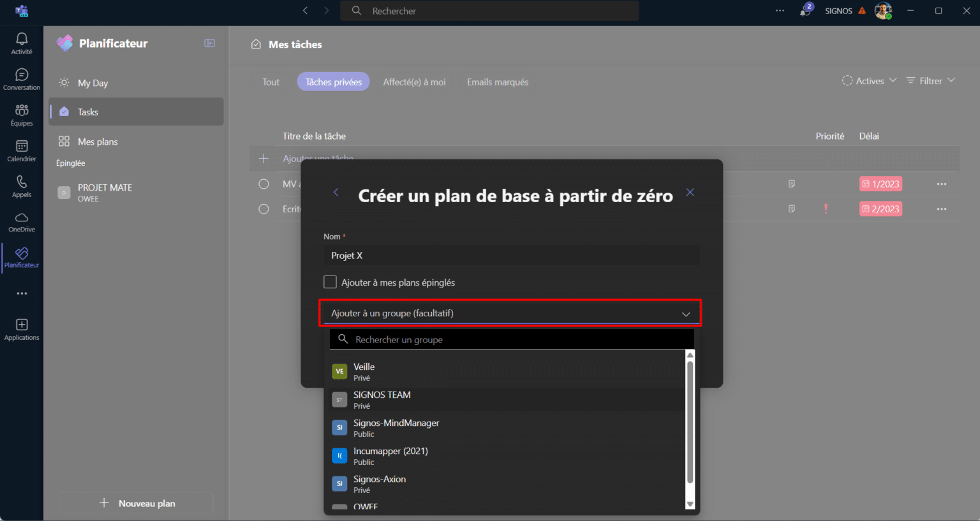
Task: Mark the first MV task as complete
Action: pos(264,184)
